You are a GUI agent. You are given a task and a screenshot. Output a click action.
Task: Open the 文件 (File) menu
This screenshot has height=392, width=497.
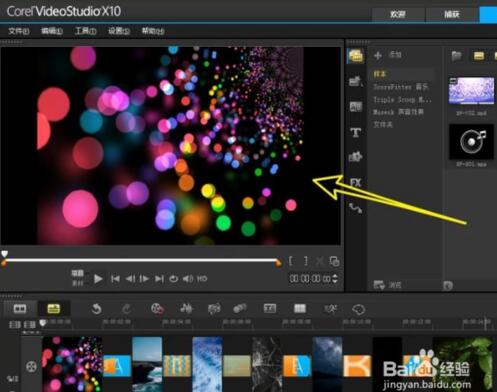click(19, 31)
